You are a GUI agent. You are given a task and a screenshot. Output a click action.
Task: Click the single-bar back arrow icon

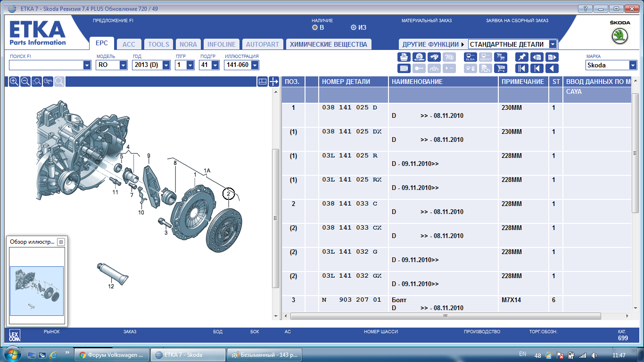click(537, 68)
